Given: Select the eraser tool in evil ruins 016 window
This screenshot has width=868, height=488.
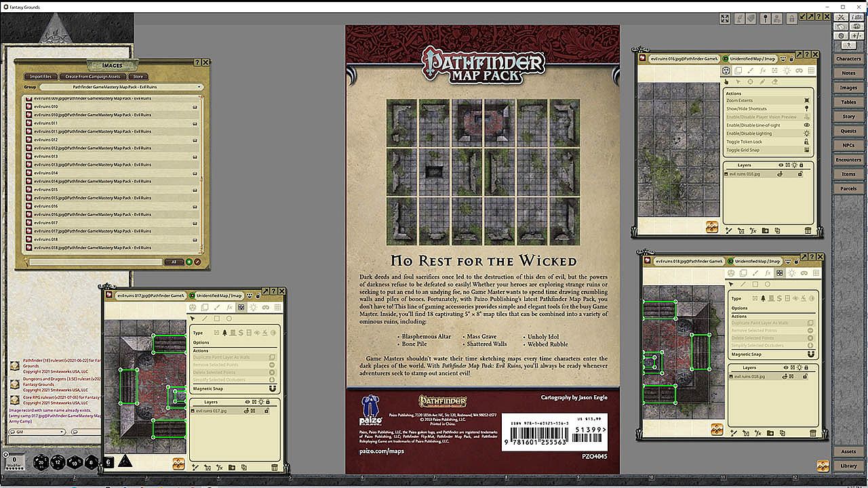Looking at the screenshot, I should [775, 81].
